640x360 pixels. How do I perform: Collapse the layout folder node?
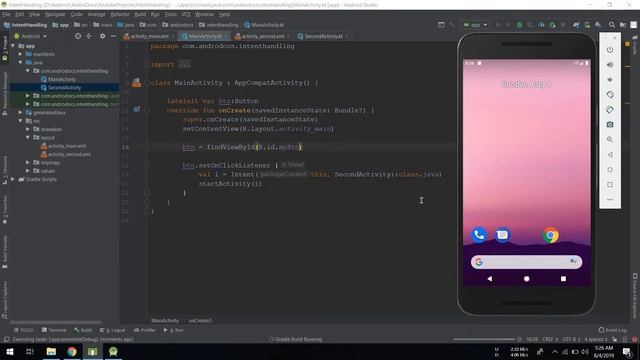click(x=28, y=138)
